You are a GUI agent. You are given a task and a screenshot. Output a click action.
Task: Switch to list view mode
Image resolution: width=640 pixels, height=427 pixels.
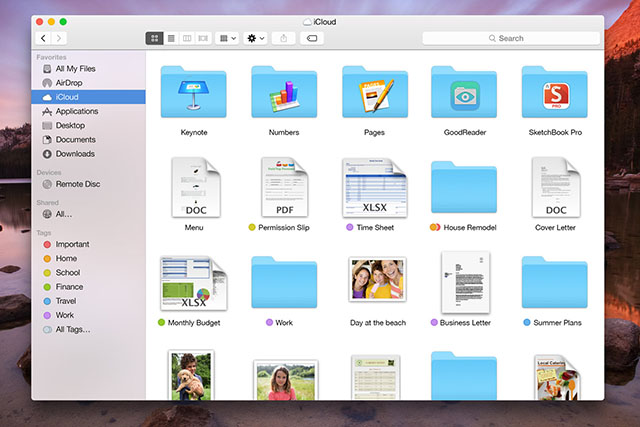tap(171, 38)
